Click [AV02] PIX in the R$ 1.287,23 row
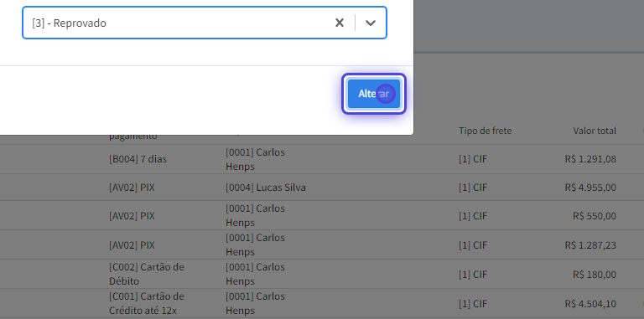 pos(132,245)
